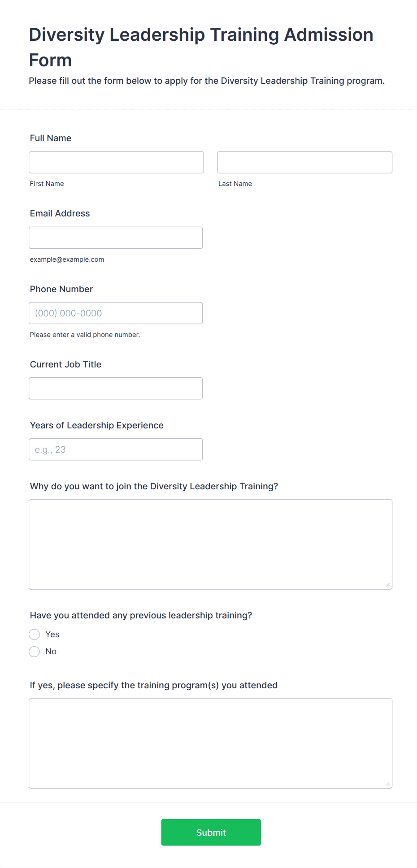Click the 'Phone Number' label
Screen dimensions: 417x868
[61, 289]
